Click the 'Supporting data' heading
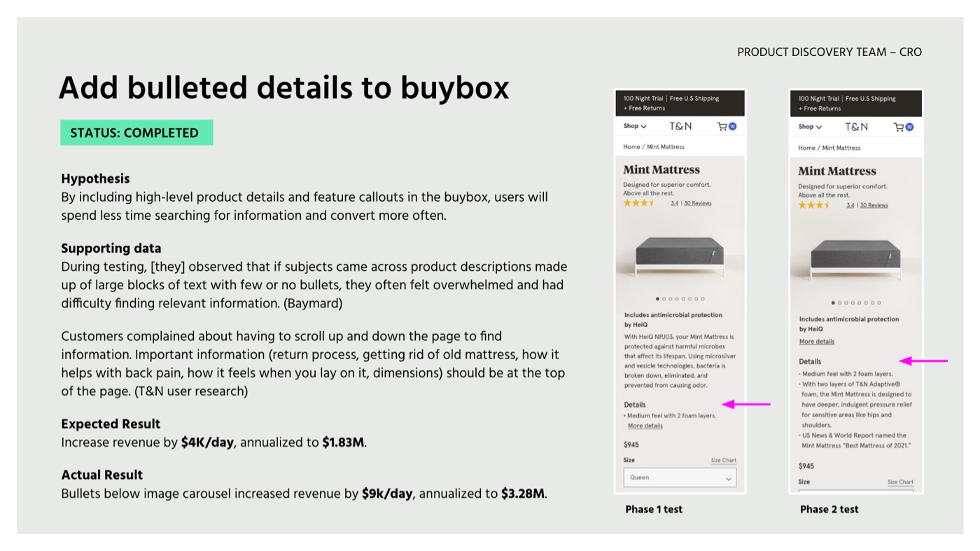Screen dimensions: 980x551 pyautogui.click(x=111, y=249)
